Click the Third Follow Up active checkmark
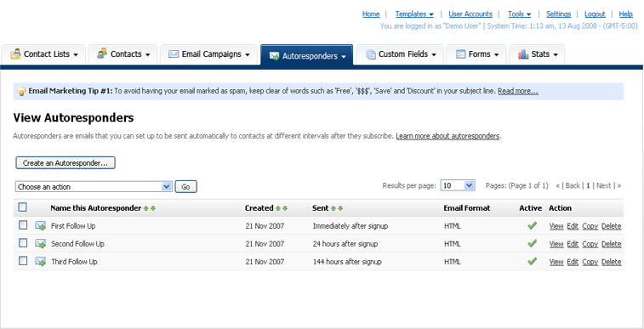The width and height of the screenshot is (644, 329). pos(533,261)
